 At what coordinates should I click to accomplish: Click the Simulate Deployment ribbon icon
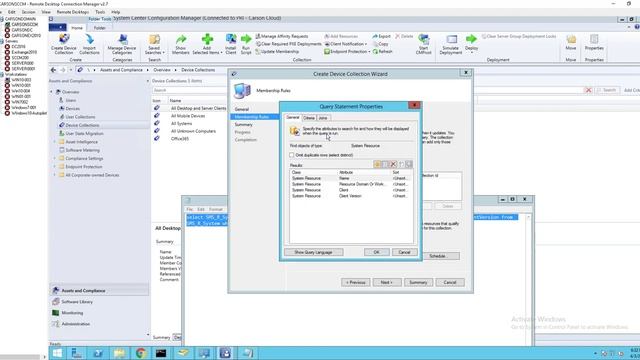coord(451,44)
